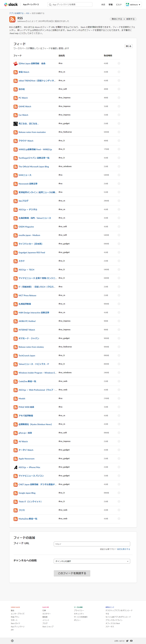146x644 pixels.
Task: Click search magnifier icon in directory search
Action: pos(50,5)
